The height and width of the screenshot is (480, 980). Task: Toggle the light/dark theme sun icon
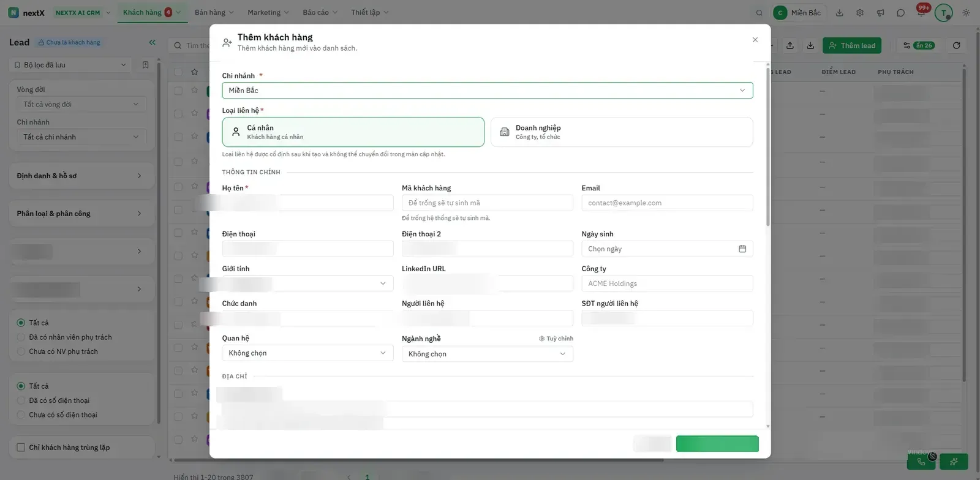point(966,12)
